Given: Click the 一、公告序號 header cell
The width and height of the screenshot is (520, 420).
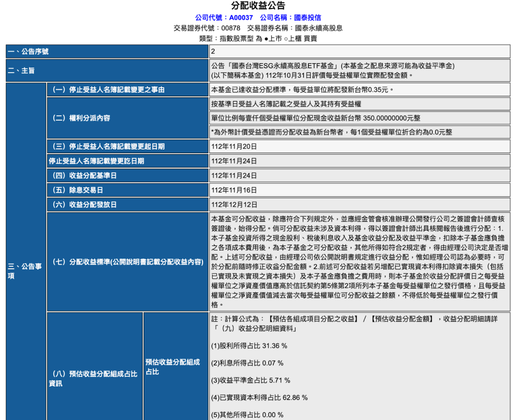Looking at the screenshot, I should (107, 51).
